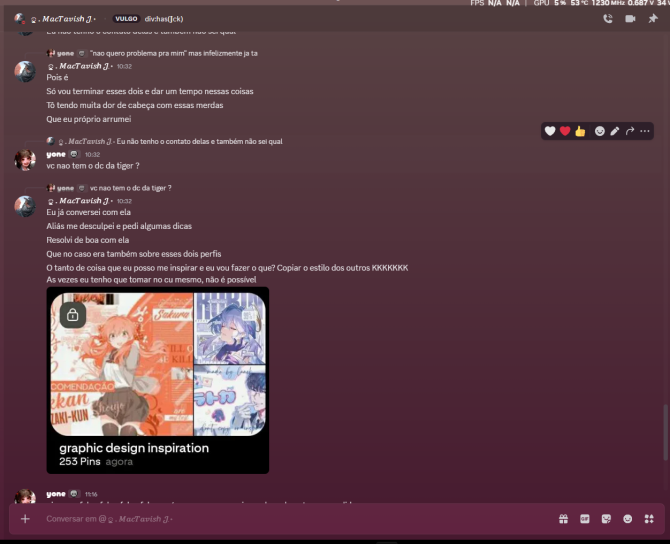Click the chat scrollbar thumb
This screenshot has height=544, width=670.
[665, 432]
